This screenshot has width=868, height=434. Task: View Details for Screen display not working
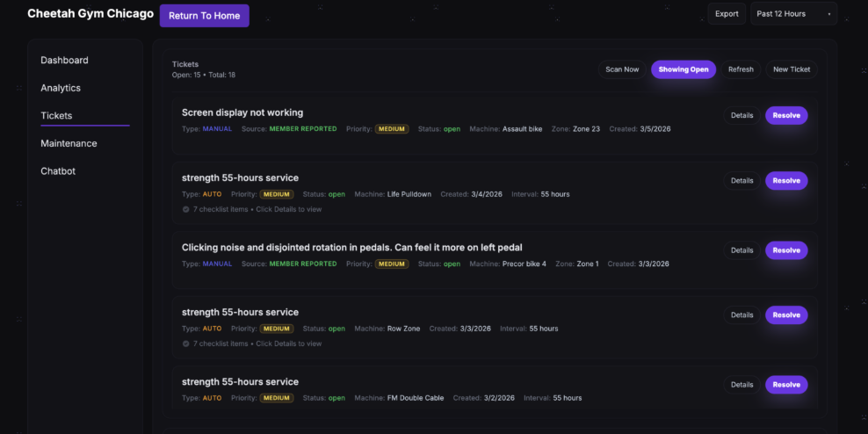tap(741, 116)
